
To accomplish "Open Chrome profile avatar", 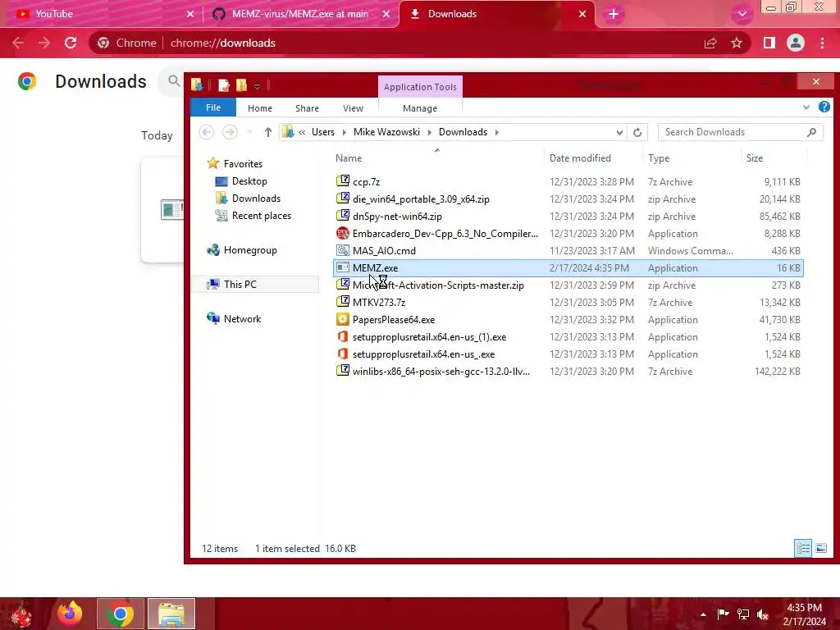I will click(796, 43).
